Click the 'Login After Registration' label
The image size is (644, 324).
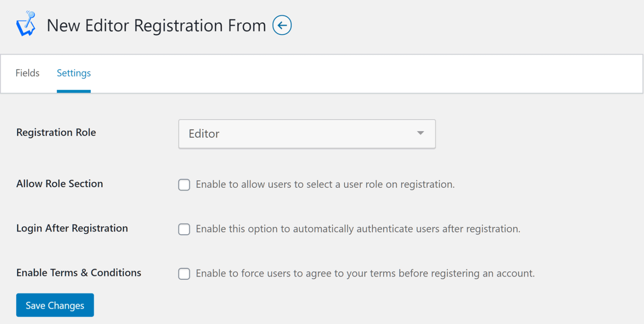(x=72, y=228)
